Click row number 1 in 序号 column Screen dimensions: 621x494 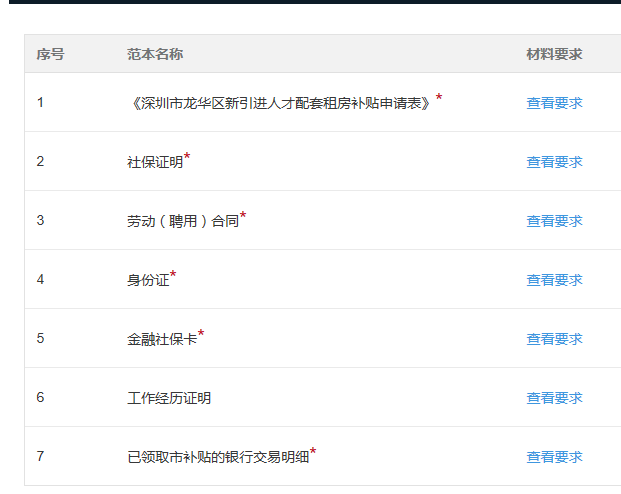(41, 103)
